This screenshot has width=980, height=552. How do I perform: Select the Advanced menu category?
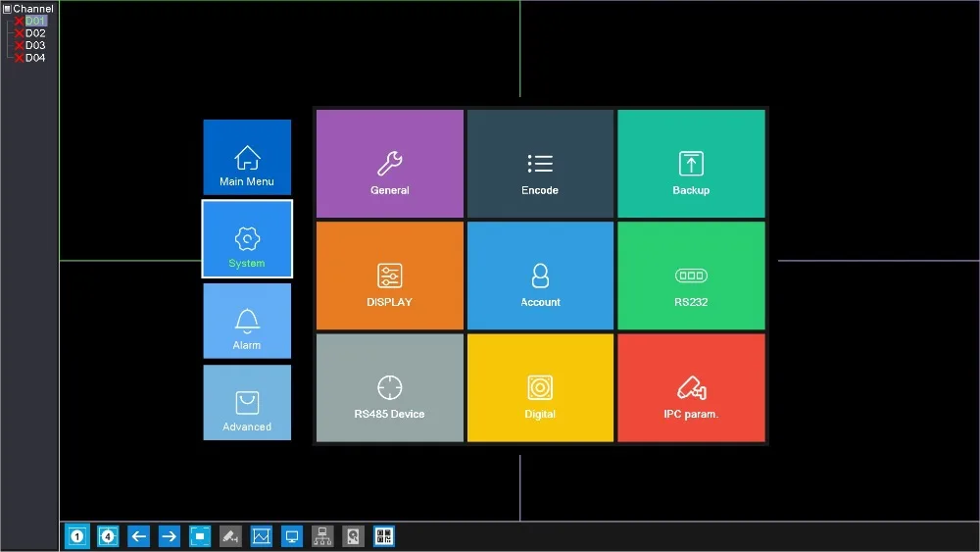coord(247,403)
